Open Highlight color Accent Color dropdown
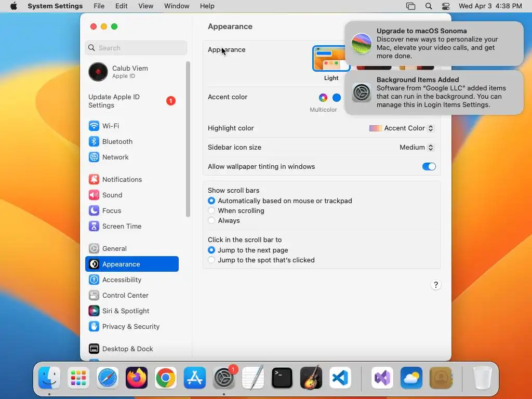Image resolution: width=532 pixels, height=399 pixels. tap(402, 128)
